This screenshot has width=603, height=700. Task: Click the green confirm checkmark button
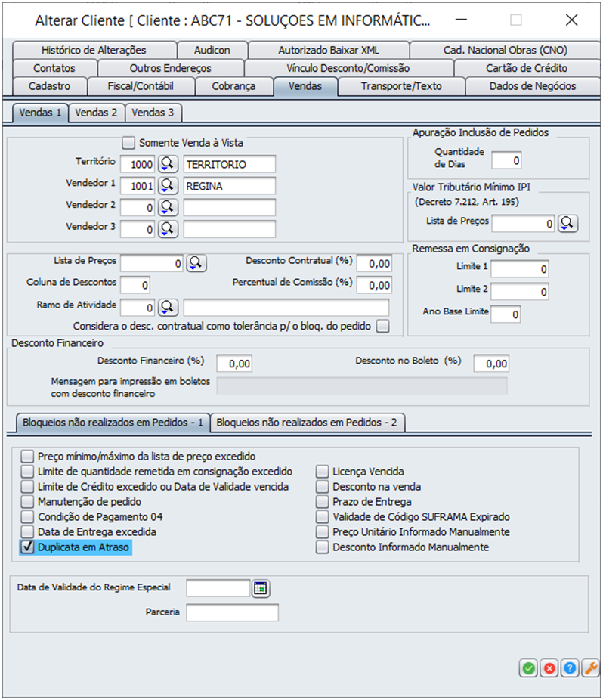(527, 668)
